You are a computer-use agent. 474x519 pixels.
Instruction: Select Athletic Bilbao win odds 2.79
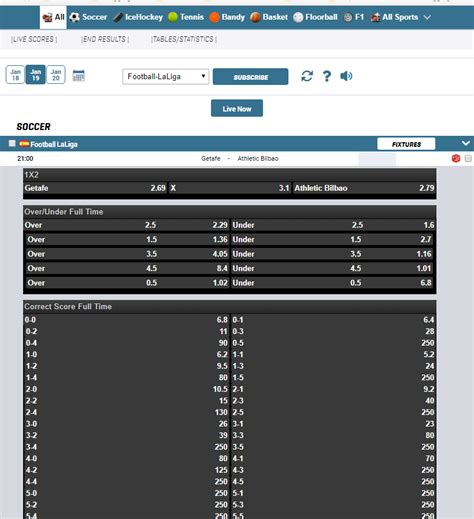tap(364, 188)
